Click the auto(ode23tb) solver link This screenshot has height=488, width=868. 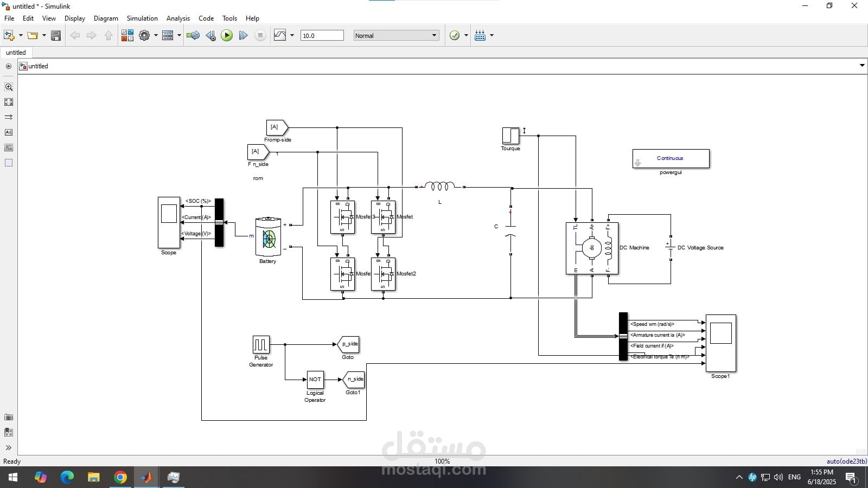(846, 461)
